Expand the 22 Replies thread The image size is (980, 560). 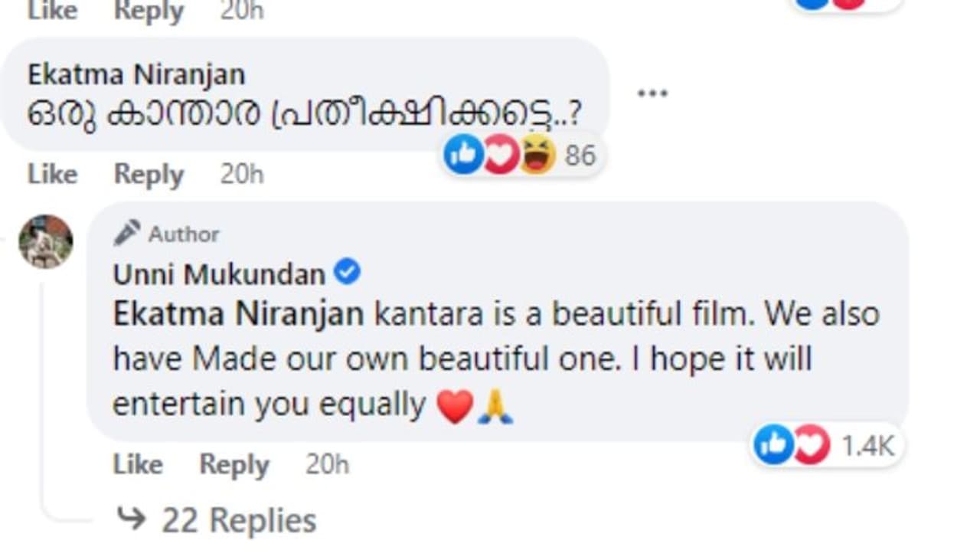[238, 521]
